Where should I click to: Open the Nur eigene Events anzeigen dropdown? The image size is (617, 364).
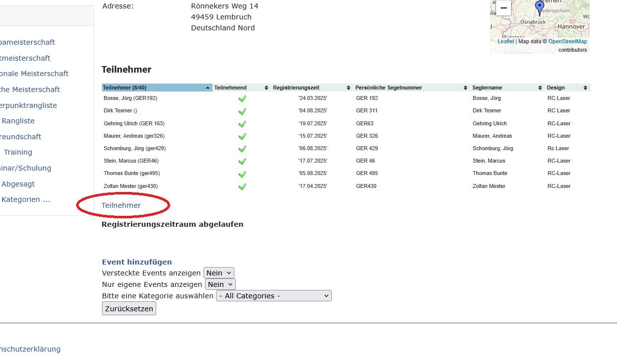coord(220,284)
